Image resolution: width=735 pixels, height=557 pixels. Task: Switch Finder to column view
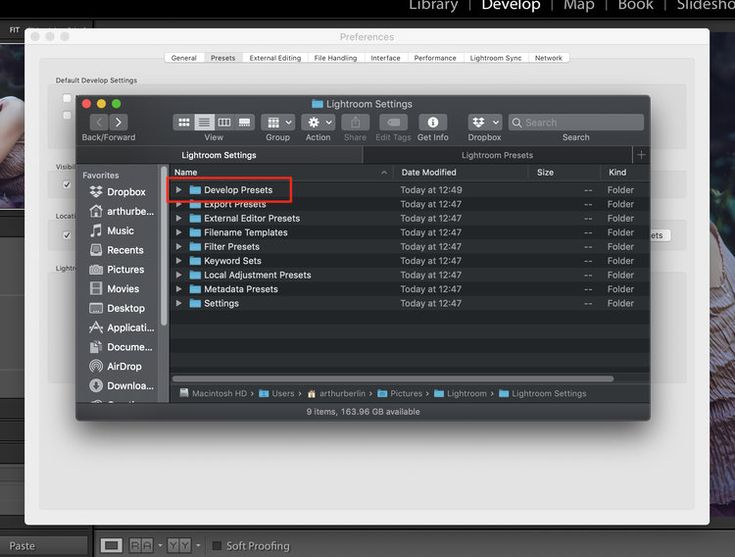coord(224,122)
